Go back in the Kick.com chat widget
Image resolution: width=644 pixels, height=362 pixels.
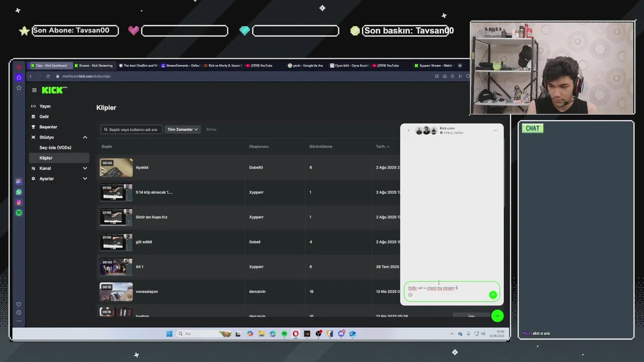point(409,130)
